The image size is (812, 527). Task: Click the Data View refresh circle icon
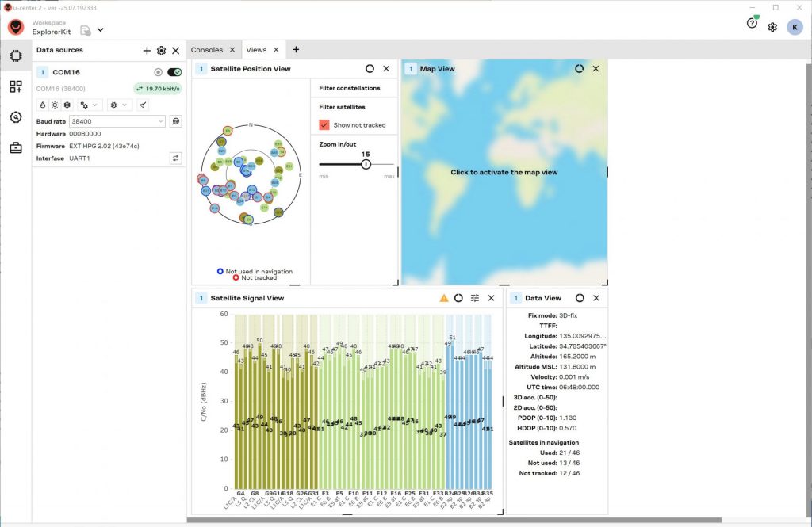pos(580,298)
